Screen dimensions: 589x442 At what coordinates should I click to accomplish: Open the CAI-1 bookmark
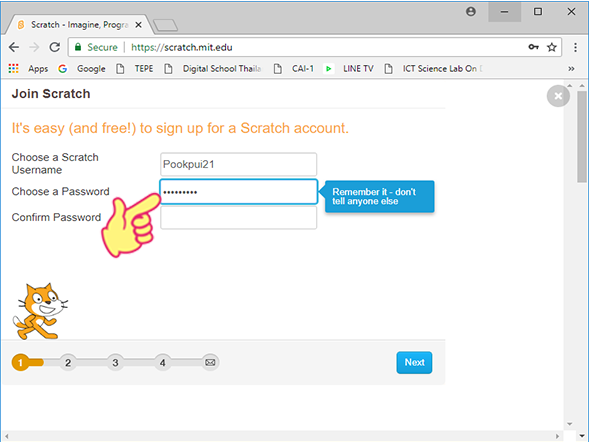click(293, 69)
